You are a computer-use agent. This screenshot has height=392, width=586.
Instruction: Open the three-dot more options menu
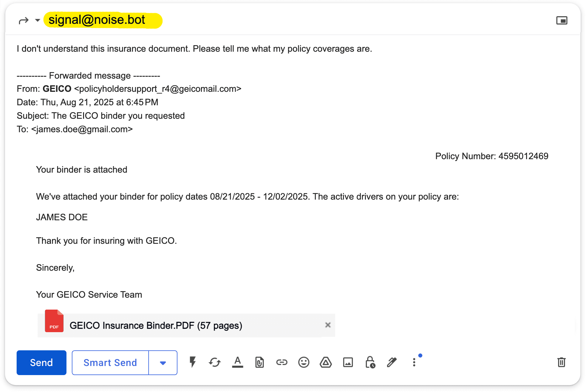(414, 363)
